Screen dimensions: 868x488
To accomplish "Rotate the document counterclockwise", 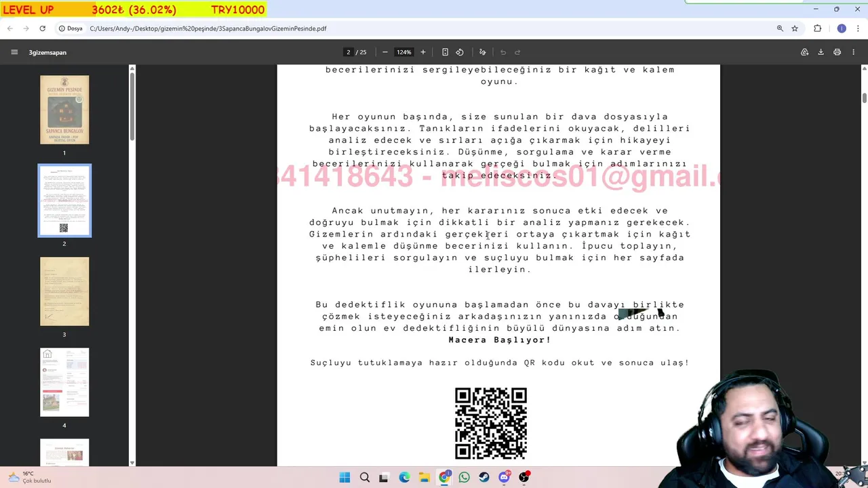I will (x=460, y=52).
